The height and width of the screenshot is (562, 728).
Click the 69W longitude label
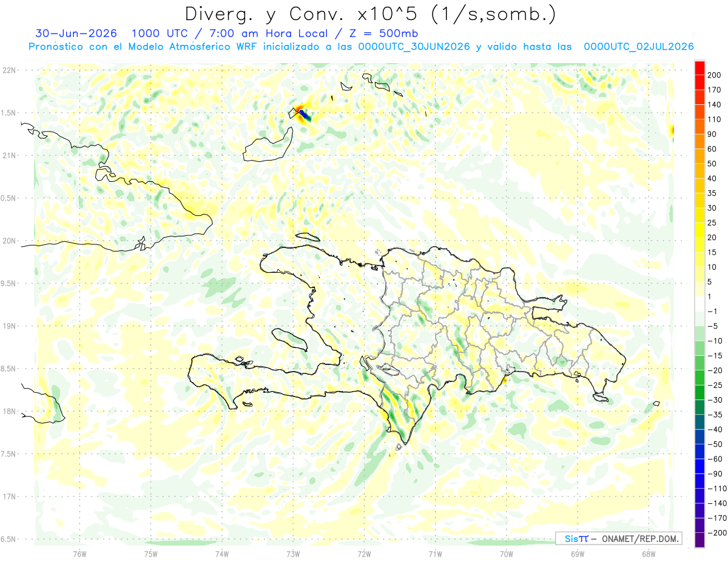click(578, 554)
